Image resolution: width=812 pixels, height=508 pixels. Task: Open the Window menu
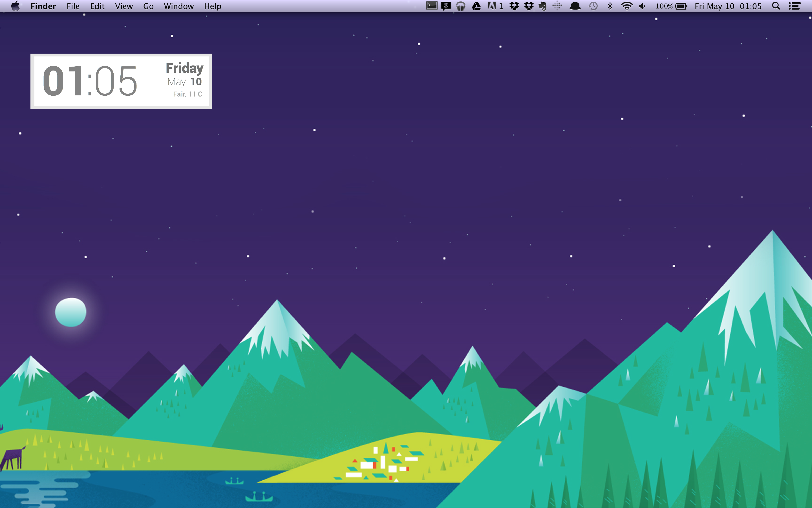pyautogui.click(x=178, y=6)
